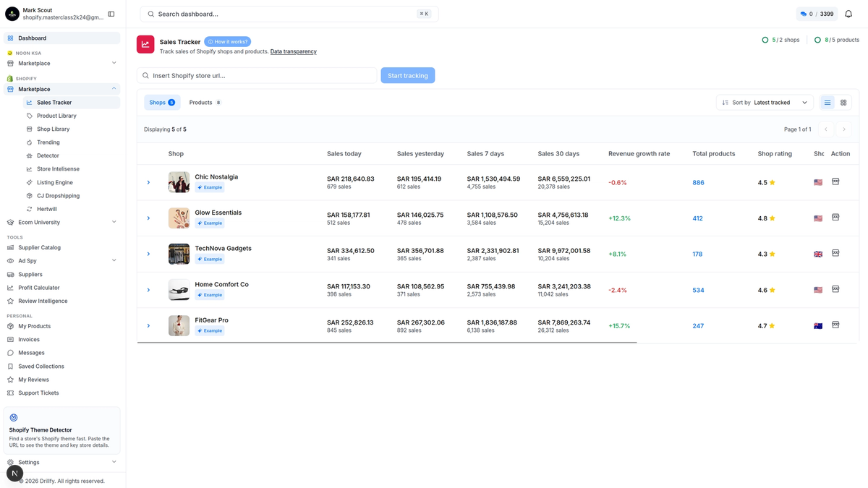Viewport: 868px width, 488px height.
Task: Click the How it works? badge
Action: (227, 42)
